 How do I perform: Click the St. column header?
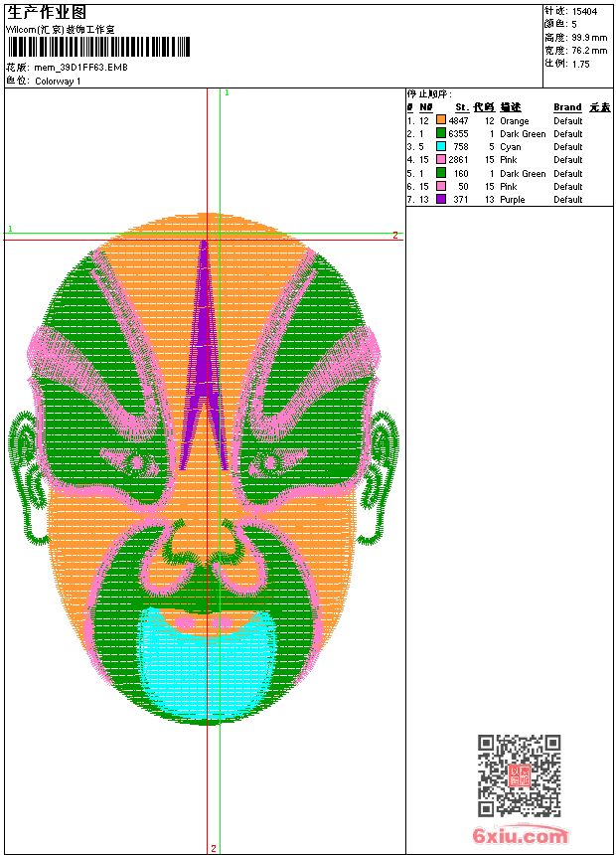[462, 107]
